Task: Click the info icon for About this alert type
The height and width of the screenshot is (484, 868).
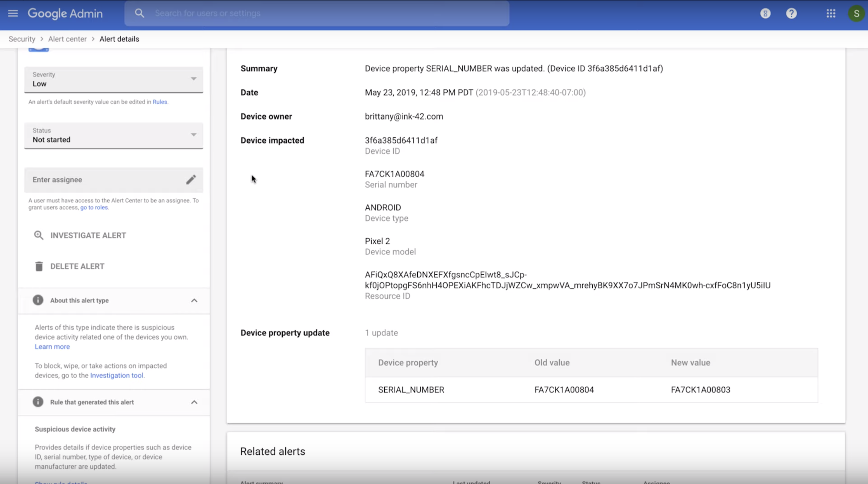Action: pyautogui.click(x=38, y=300)
